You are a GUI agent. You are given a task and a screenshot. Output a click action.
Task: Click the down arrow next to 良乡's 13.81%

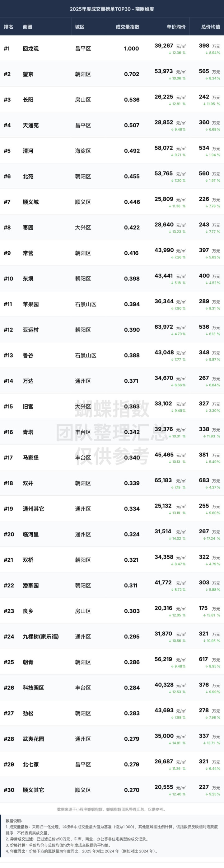(x=204, y=615)
